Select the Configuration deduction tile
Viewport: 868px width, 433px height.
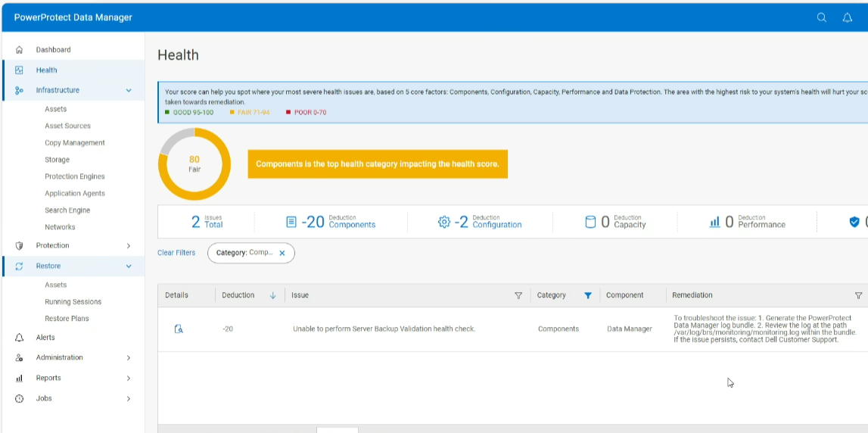point(480,222)
